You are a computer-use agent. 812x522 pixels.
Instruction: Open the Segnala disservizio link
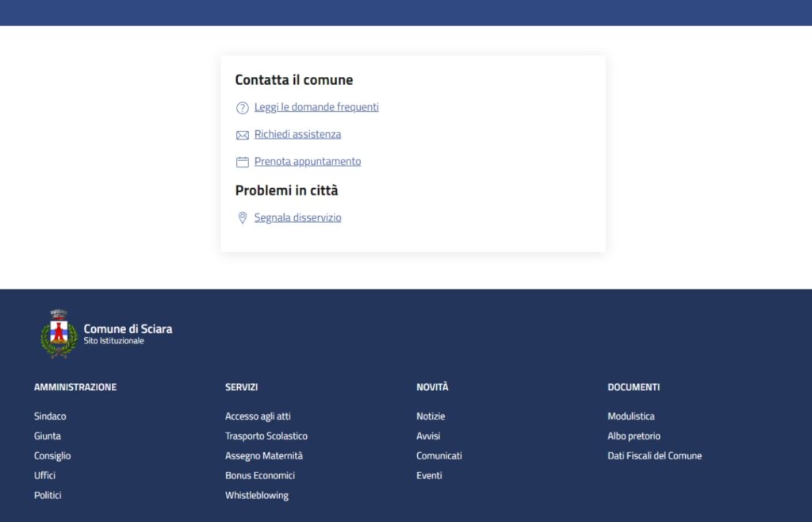297,217
